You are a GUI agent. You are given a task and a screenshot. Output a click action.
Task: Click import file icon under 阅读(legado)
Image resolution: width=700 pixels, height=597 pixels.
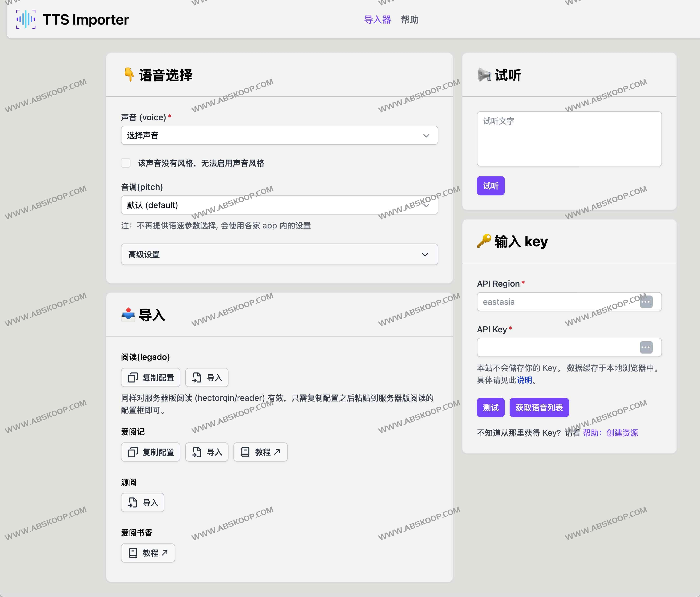click(x=197, y=377)
